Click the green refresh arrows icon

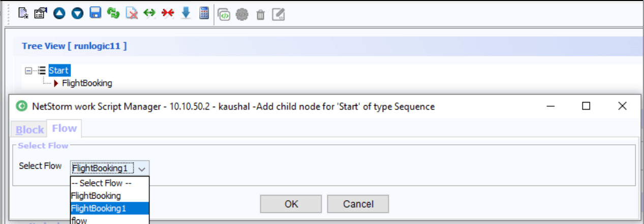[113, 14]
